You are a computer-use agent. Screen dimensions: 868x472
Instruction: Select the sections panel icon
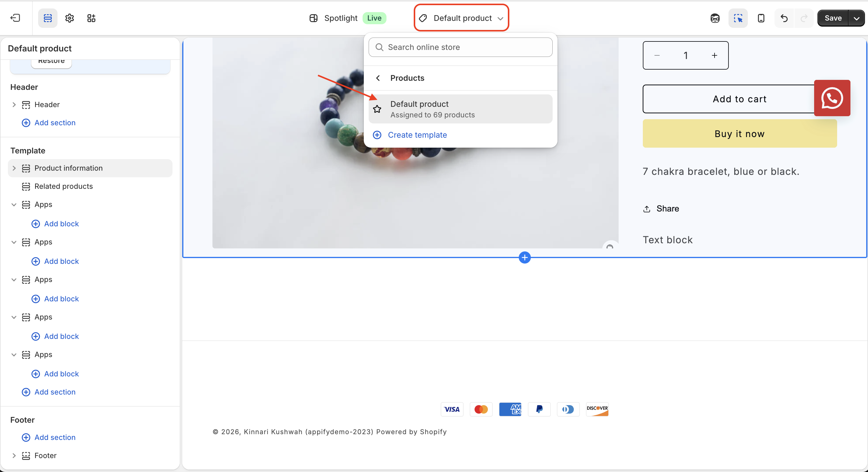[x=48, y=18]
